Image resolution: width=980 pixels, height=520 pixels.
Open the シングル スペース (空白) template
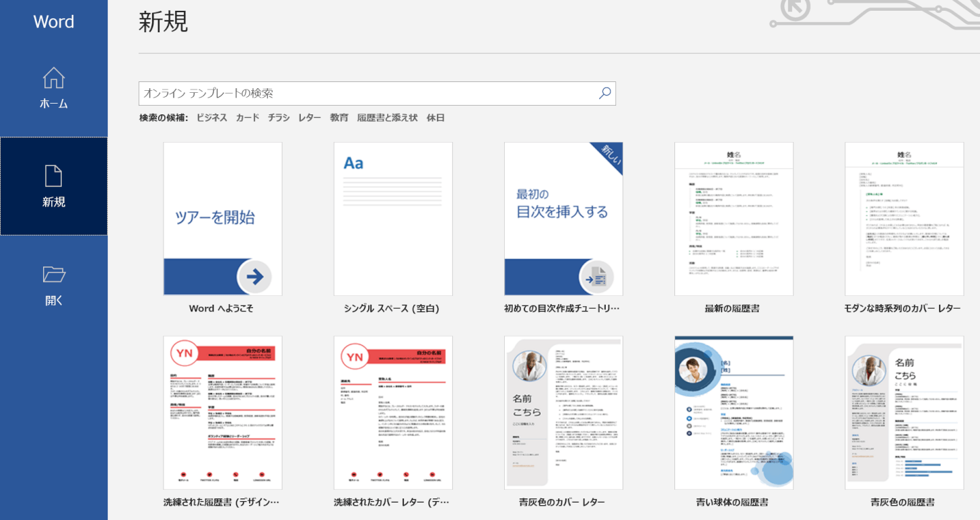point(393,219)
